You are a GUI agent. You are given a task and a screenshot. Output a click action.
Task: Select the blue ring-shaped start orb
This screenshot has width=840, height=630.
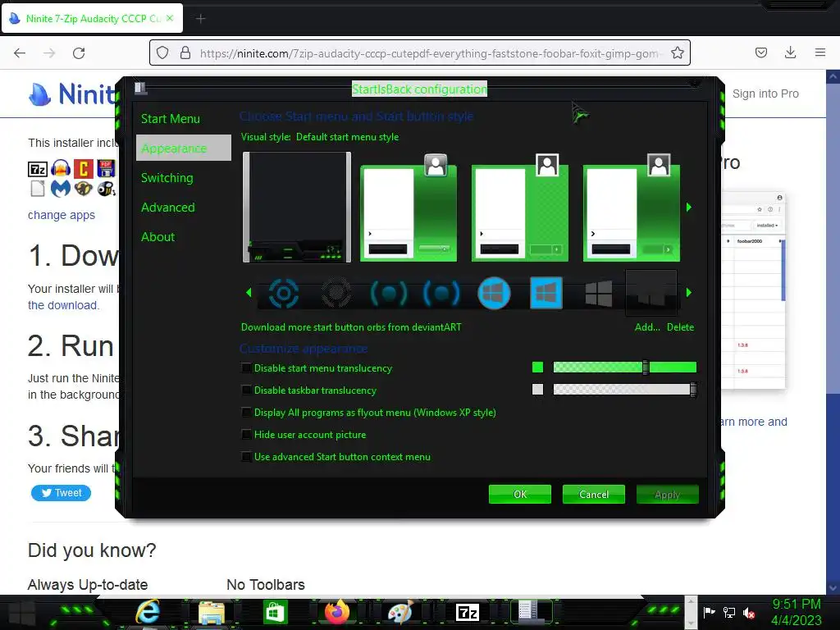click(x=283, y=293)
